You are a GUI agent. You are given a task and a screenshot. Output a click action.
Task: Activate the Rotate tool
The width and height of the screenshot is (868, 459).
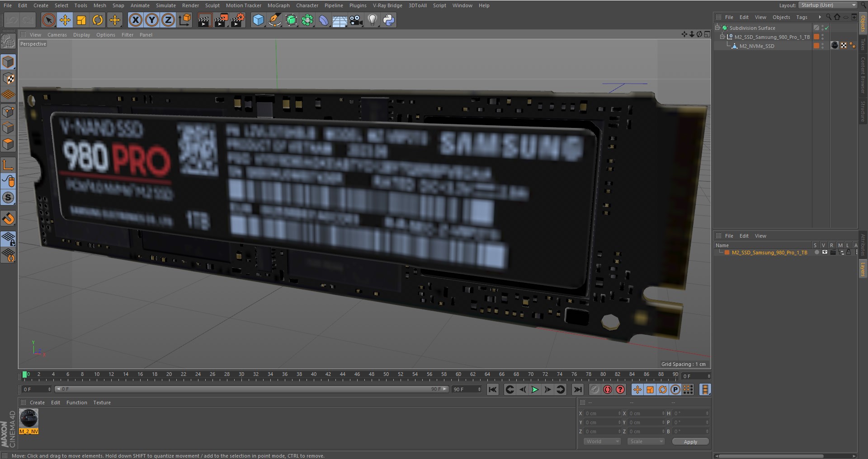click(x=98, y=20)
